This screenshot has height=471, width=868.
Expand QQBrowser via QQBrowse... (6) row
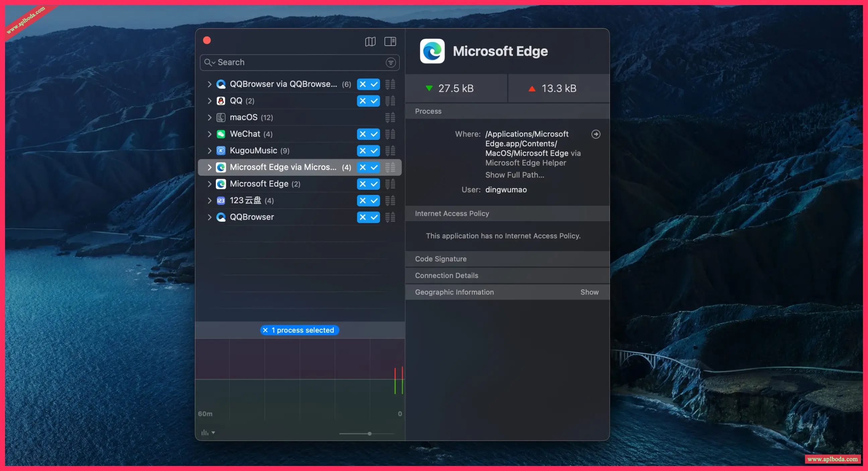(x=209, y=84)
